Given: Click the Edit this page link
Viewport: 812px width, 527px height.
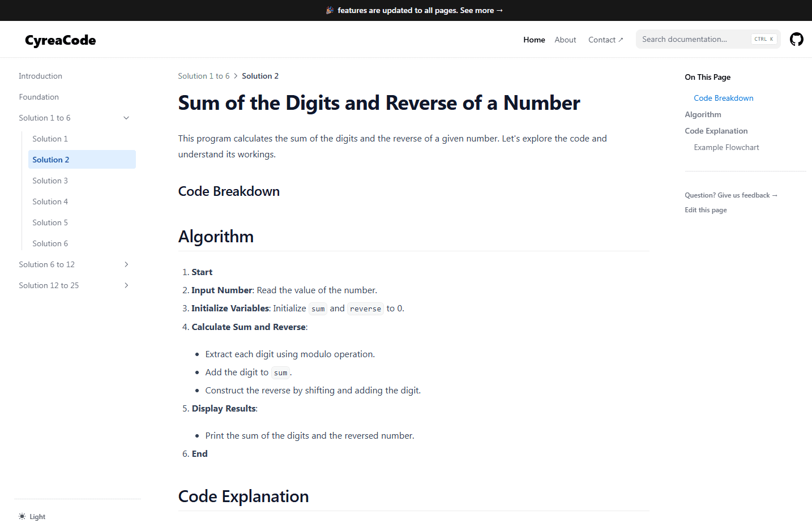Looking at the screenshot, I should [x=706, y=210].
